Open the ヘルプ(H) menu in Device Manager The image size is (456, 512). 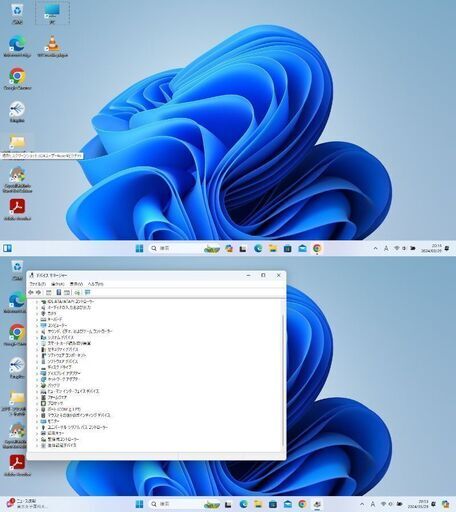click(95, 284)
